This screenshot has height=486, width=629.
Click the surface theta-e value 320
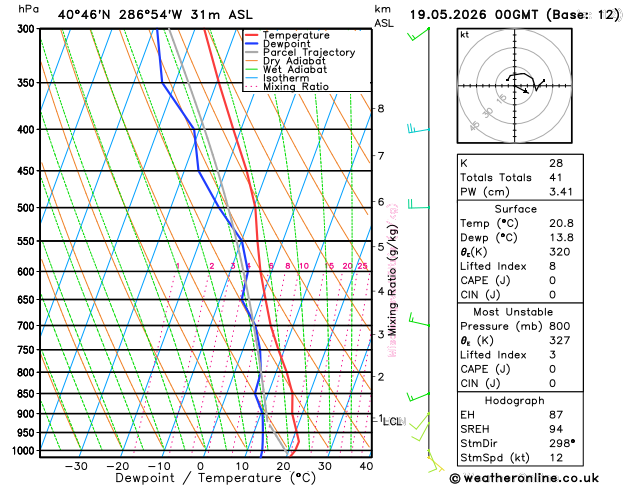click(x=560, y=252)
